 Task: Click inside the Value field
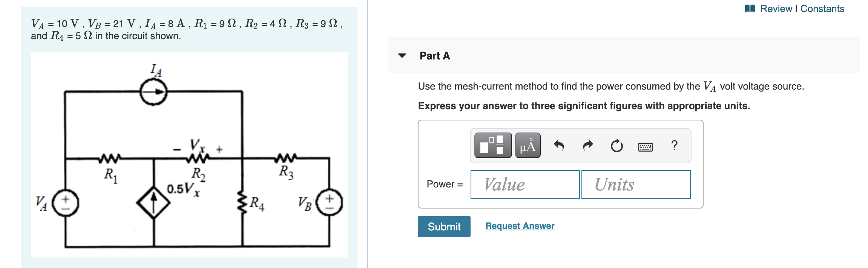[525, 184]
